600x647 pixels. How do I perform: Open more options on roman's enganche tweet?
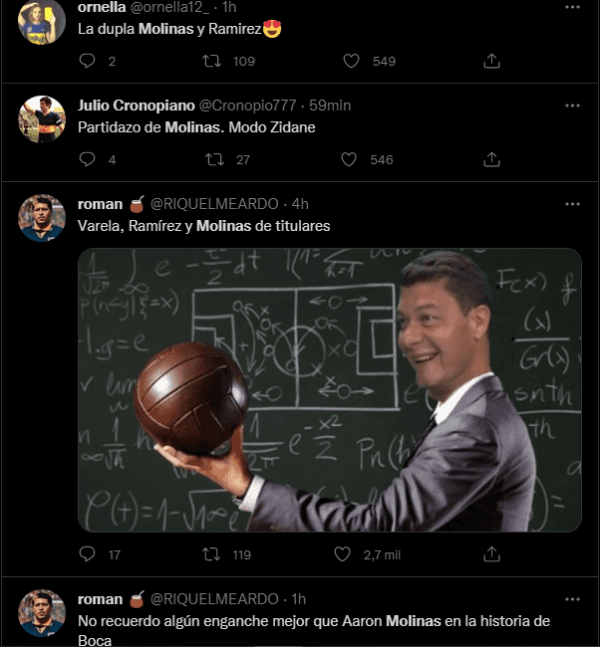click(x=572, y=599)
